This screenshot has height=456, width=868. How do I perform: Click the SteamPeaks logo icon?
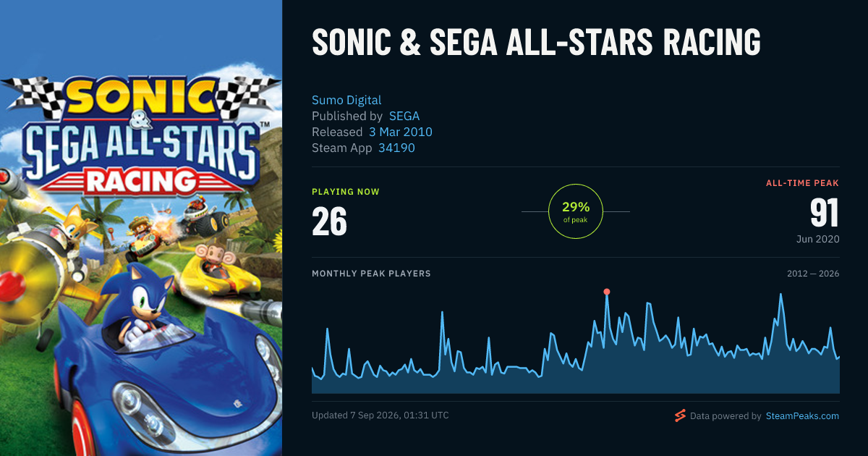pos(680,415)
